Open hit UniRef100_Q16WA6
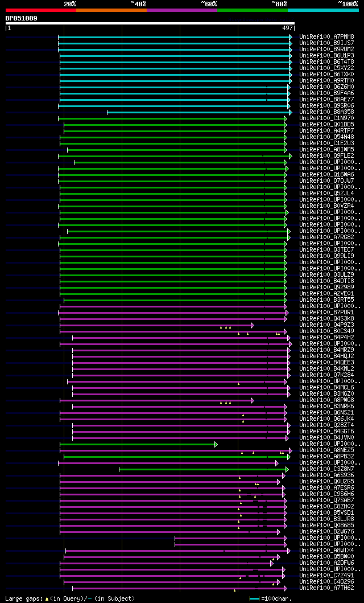This screenshot has width=364, height=603. click(x=327, y=175)
